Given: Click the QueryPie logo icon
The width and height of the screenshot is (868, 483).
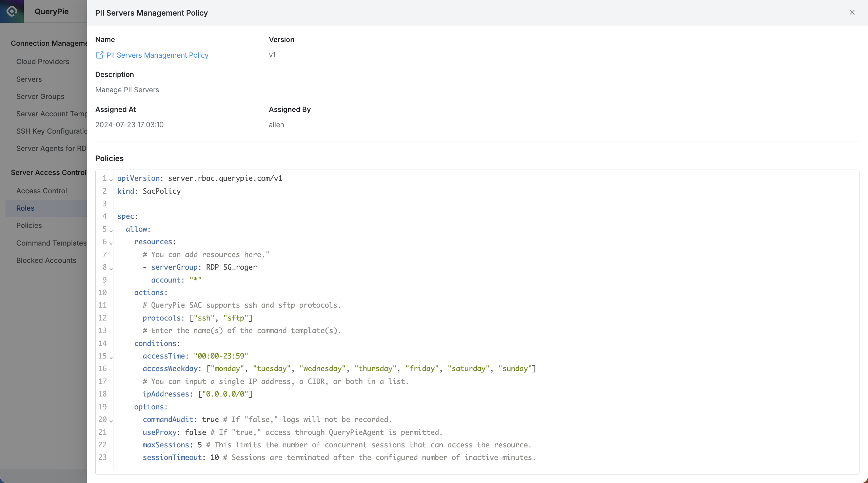Looking at the screenshot, I should coord(12,11).
